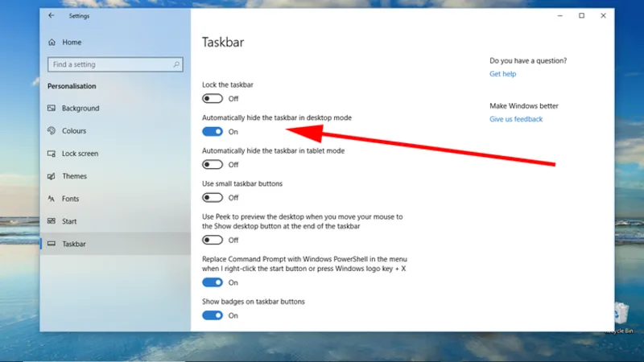Image resolution: width=644 pixels, height=362 pixels.
Task: Open Colours settings page
Action: point(115,130)
